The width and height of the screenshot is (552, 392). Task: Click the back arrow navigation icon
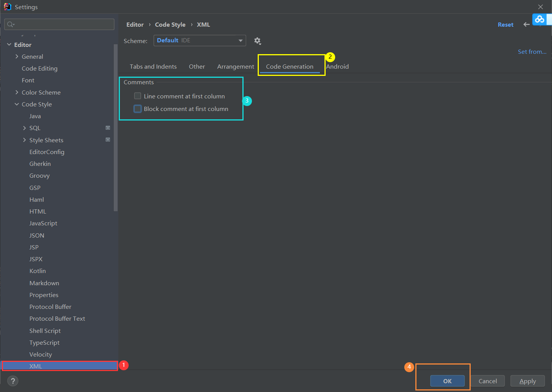(526, 24)
